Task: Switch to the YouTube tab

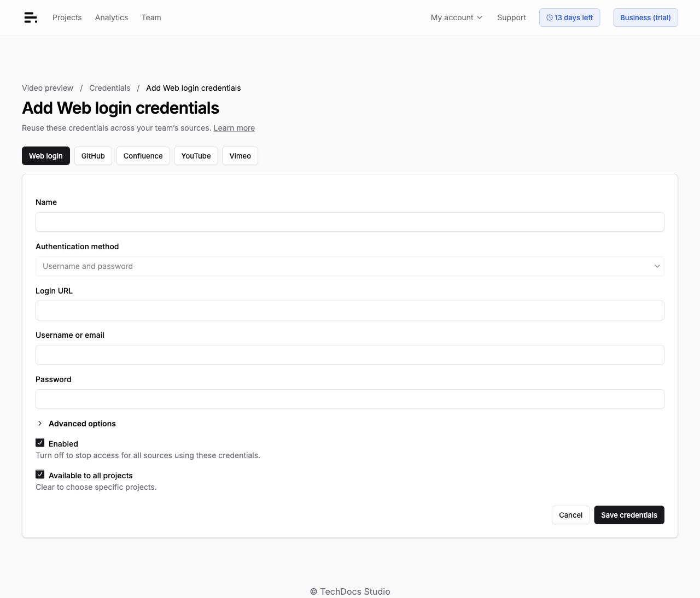Action: (x=196, y=156)
